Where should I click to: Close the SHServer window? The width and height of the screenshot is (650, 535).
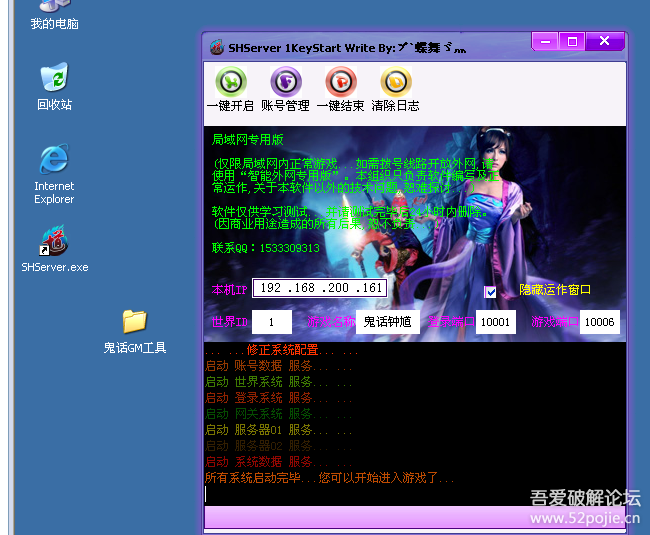pos(604,41)
